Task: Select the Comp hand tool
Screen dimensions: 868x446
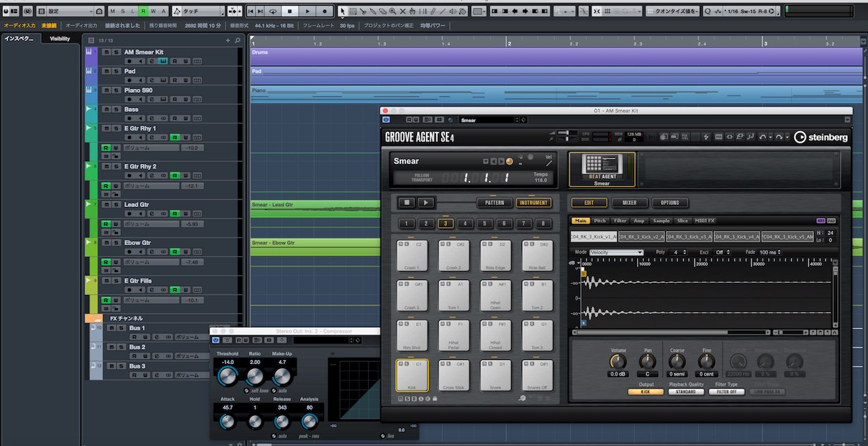Action: 412,12
